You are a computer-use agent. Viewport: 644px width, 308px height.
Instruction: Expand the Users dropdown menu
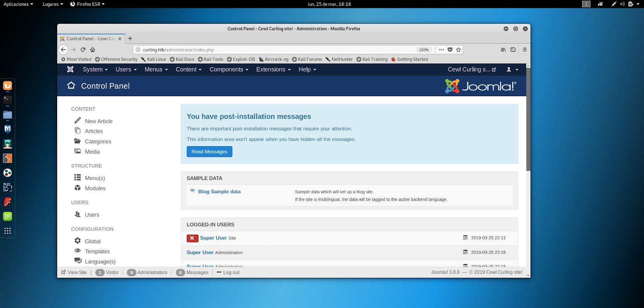(x=126, y=69)
